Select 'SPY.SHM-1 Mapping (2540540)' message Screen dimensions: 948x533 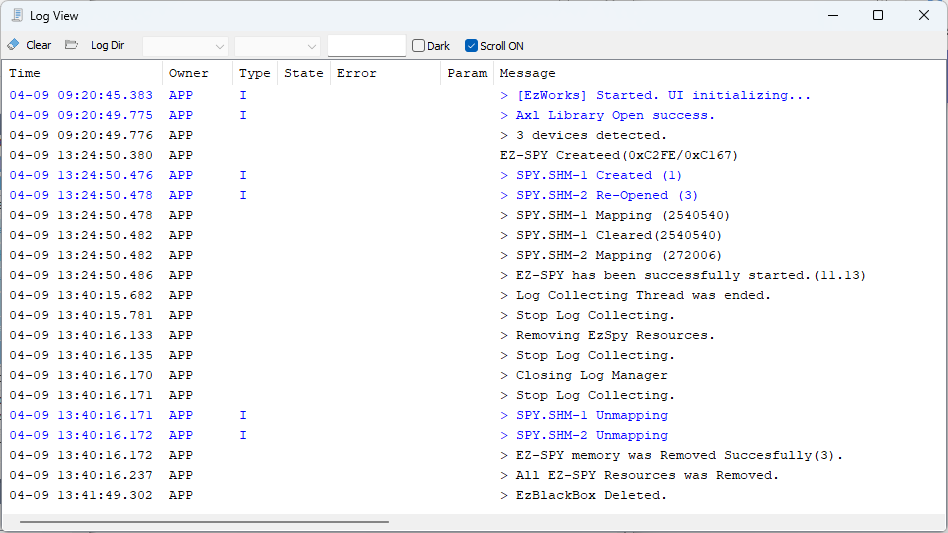pos(615,215)
